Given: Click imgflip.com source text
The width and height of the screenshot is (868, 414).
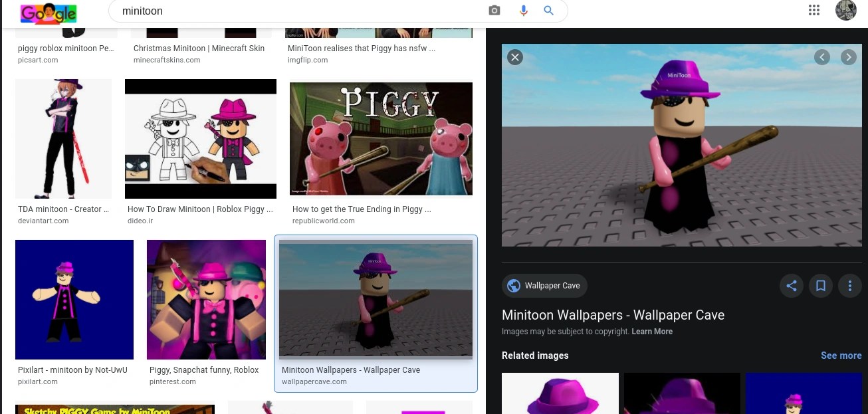Looking at the screenshot, I should pos(308,60).
